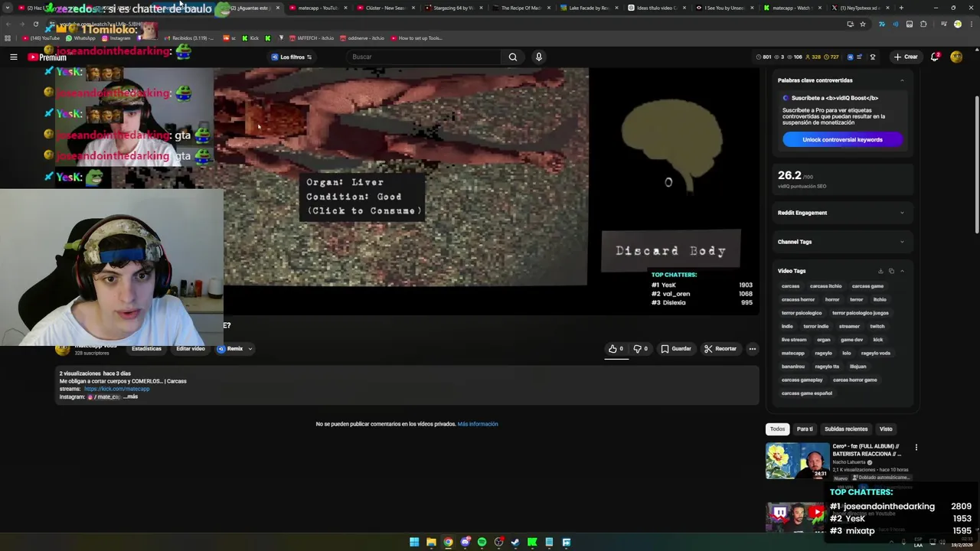Open the Instagram bookmark

point(116,37)
